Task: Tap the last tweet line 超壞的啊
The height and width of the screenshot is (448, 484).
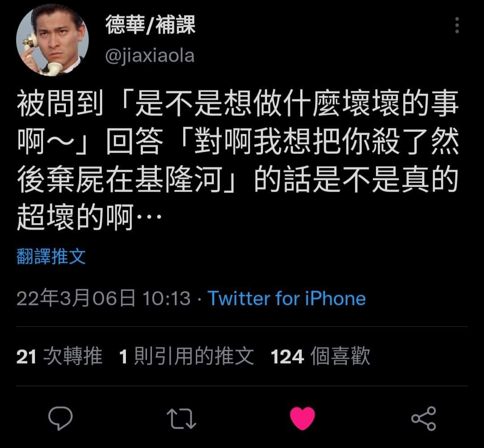Action: (90, 217)
